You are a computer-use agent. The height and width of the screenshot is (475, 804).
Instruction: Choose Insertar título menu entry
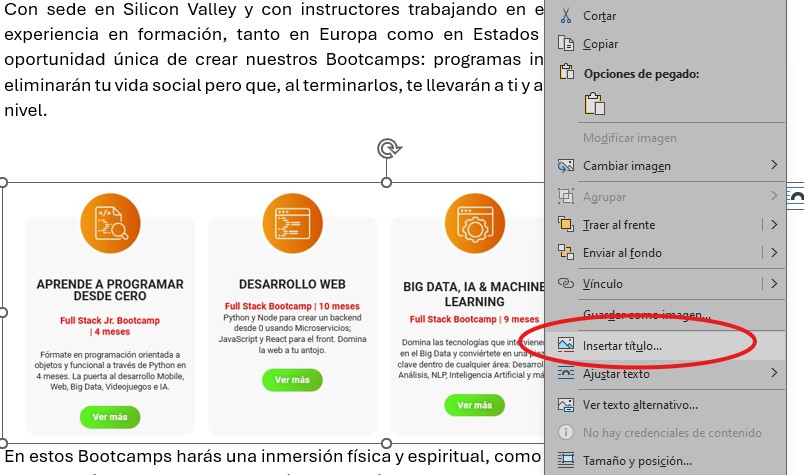point(665,345)
